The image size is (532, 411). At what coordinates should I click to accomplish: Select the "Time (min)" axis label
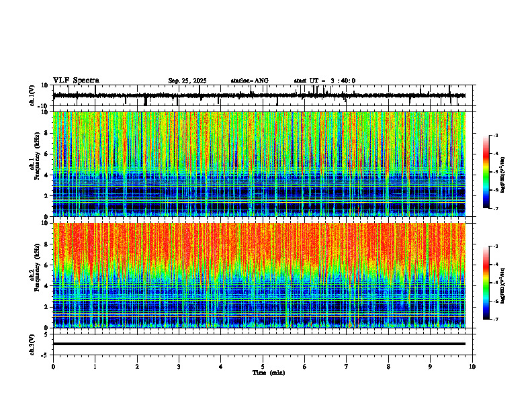(x=269, y=373)
